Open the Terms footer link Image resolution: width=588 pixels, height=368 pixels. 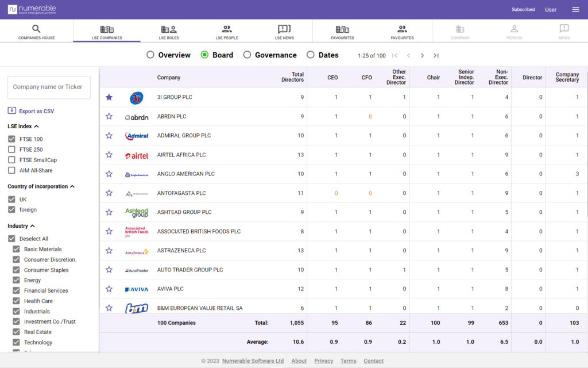click(x=349, y=361)
